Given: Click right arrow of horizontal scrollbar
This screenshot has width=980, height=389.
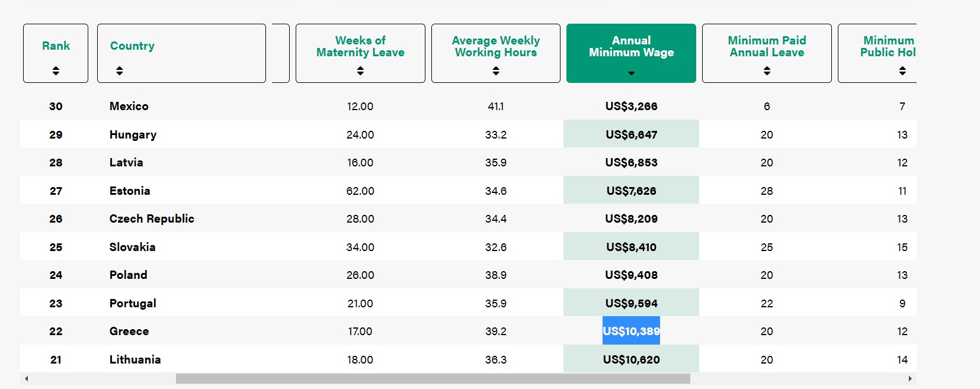Looking at the screenshot, I should tap(910, 378).
